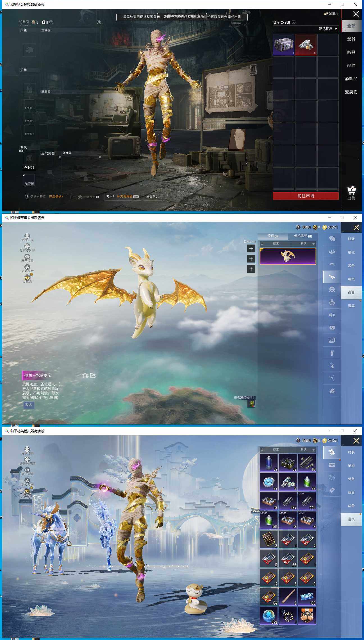Switch to 枪械 tab in wingman window
The height and width of the screenshot is (640, 364).
pos(351,252)
